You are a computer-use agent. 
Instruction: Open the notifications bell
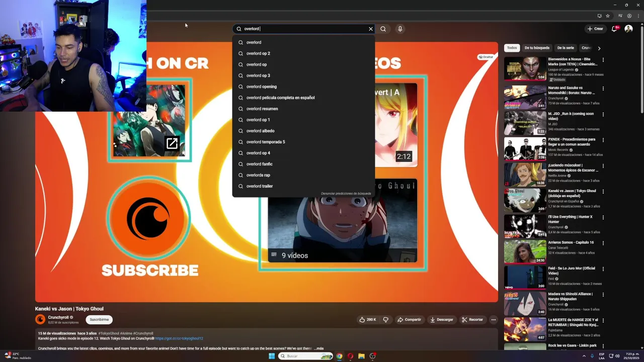tap(614, 29)
